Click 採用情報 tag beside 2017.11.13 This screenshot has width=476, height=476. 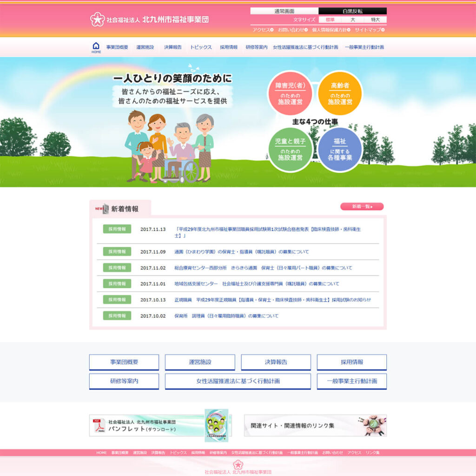coord(117,229)
